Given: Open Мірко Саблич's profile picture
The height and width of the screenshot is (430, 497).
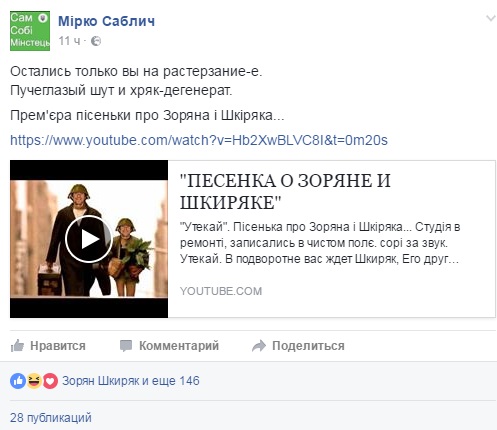Looking at the screenshot, I should [x=30, y=31].
